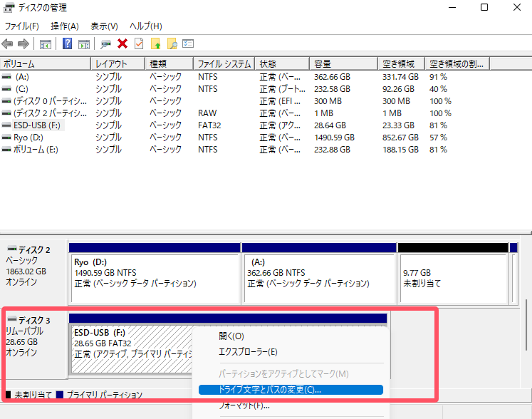
Task: Click the magnifier search folder icon
Action: 172,44
